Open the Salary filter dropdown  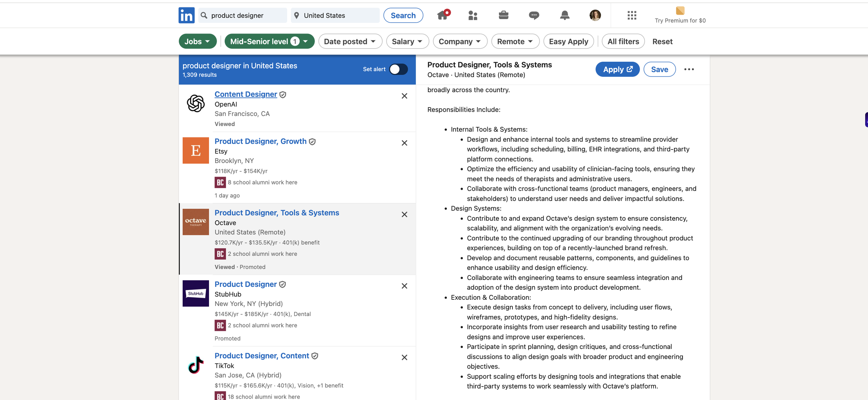click(407, 42)
